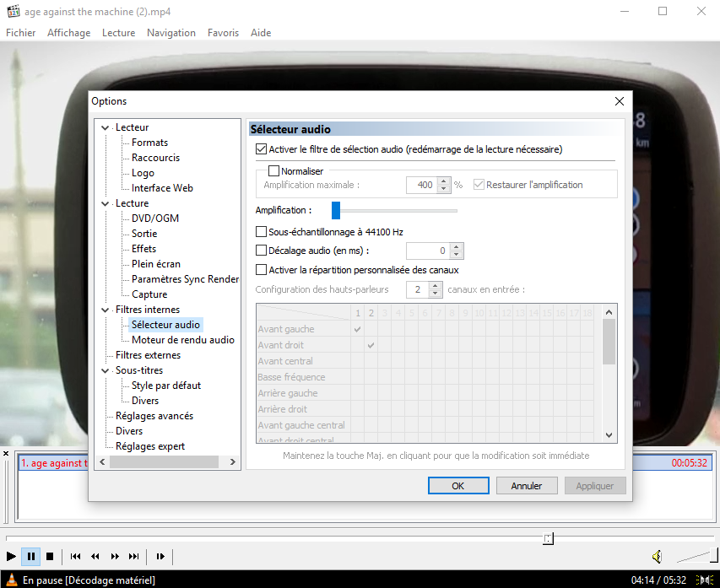This screenshot has height=588, width=720.
Task: Check 'Sous-échantillonnage à 44100 Hz'
Action: tap(261, 232)
